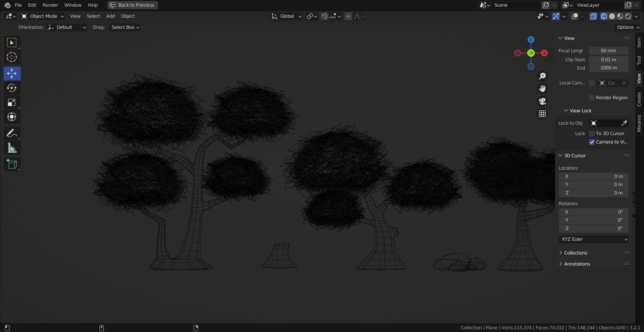
Task: Select the Transform tool
Action: [x=12, y=117]
